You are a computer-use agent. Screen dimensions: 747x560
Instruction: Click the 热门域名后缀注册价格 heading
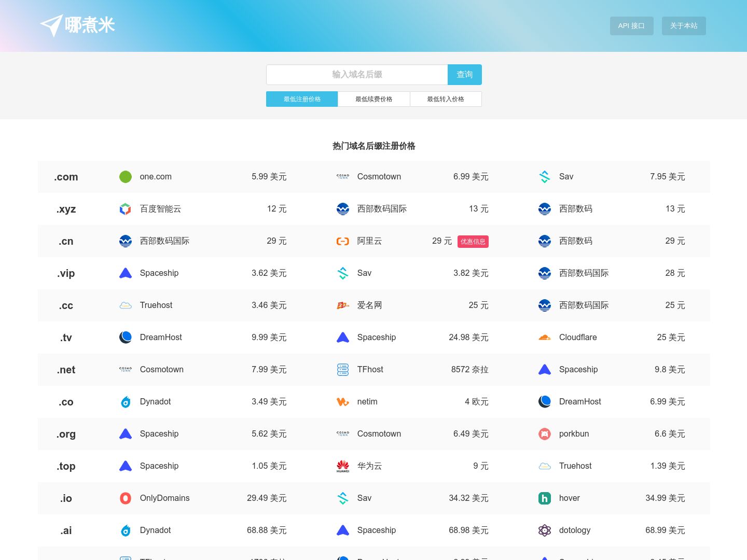click(374, 146)
